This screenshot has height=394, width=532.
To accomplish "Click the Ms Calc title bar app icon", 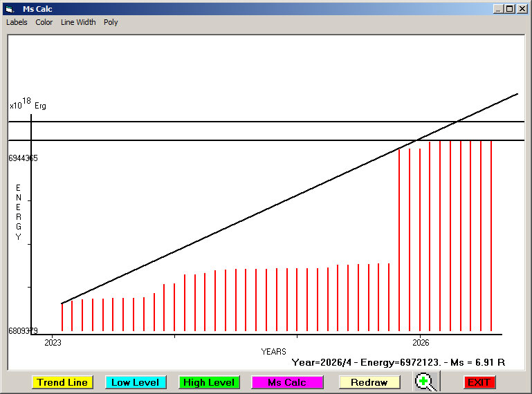I will pyautogui.click(x=9, y=9).
